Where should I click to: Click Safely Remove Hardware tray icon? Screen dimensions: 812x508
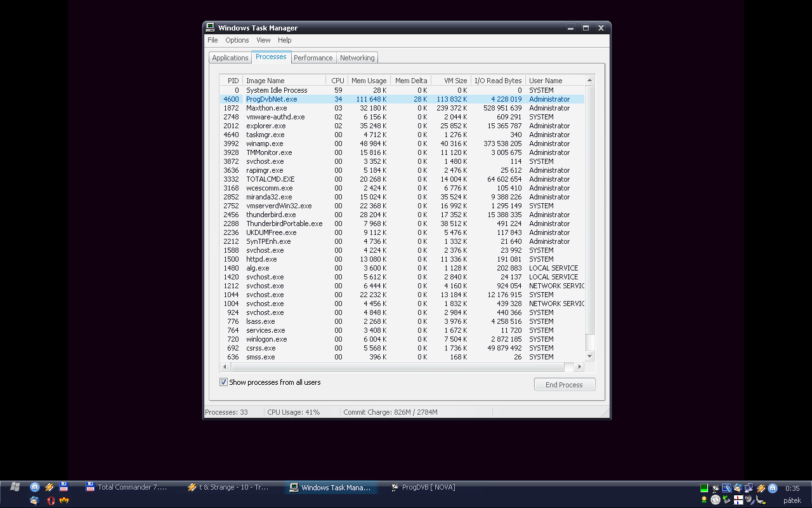727,500
